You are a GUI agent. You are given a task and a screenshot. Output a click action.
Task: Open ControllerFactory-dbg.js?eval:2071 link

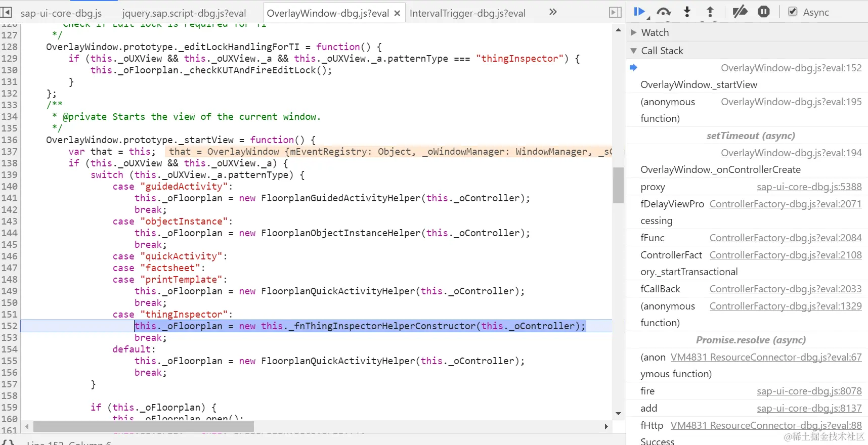click(x=786, y=204)
